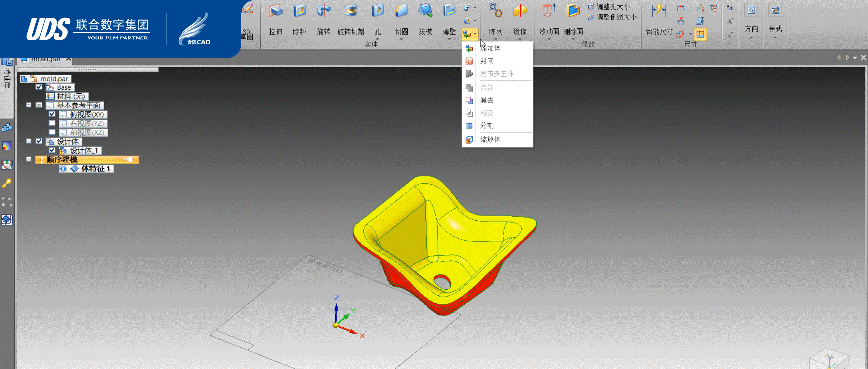The image size is (868, 369).
Task: Collapse the 顺序建模 tree node
Action: [x=28, y=159]
